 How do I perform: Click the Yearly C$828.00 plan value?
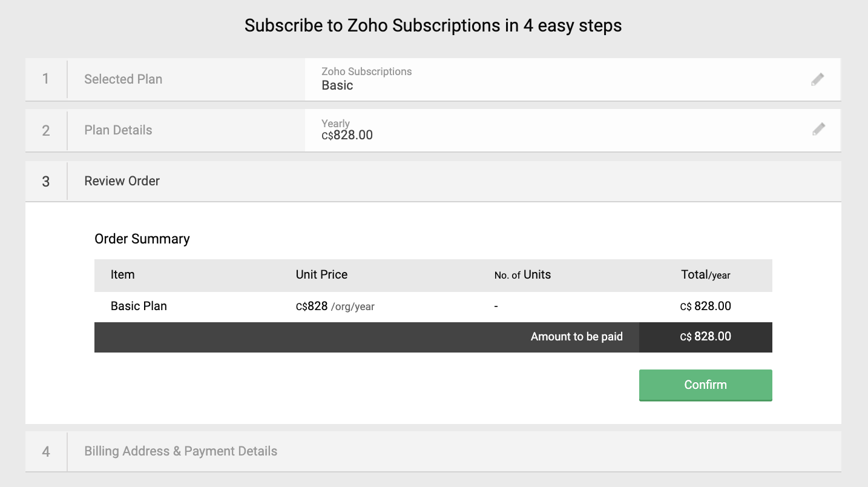tap(347, 130)
